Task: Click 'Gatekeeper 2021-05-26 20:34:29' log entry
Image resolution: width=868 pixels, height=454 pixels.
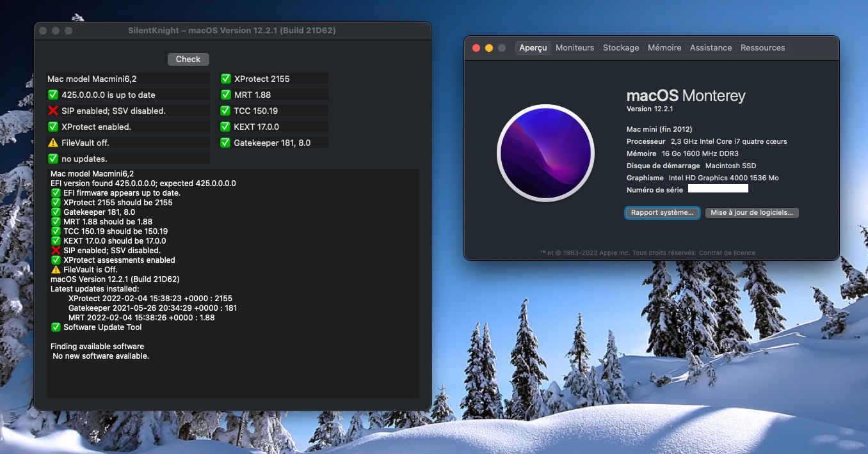Action: (153, 308)
